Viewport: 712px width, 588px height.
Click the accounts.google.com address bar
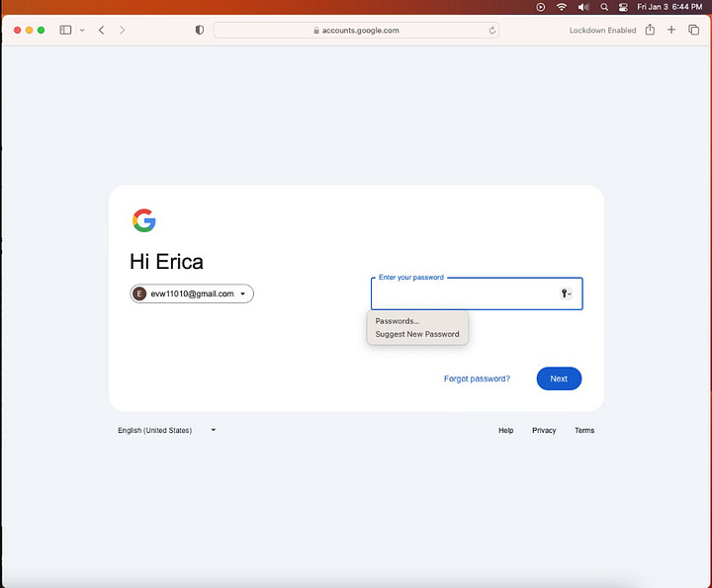356,31
